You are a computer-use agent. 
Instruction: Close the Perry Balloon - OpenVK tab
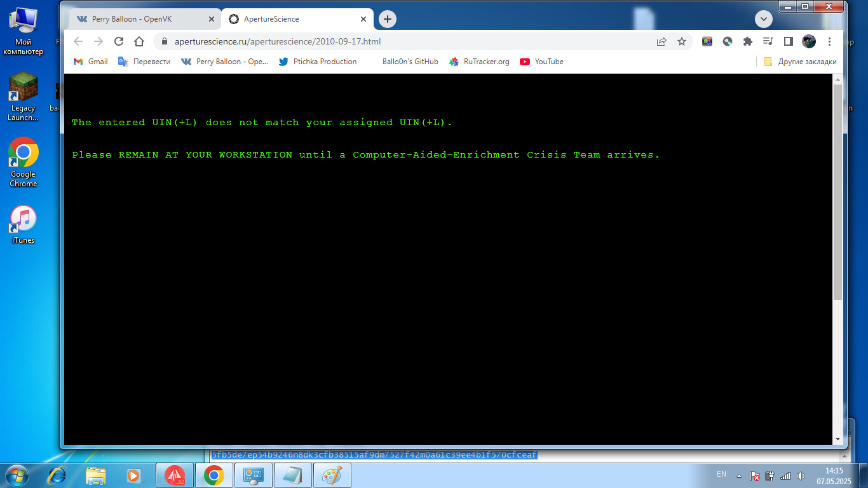click(x=211, y=19)
